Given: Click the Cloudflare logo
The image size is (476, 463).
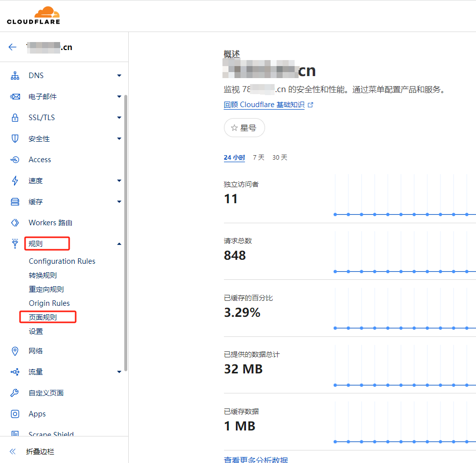Looking at the screenshot, I should 34,16.
